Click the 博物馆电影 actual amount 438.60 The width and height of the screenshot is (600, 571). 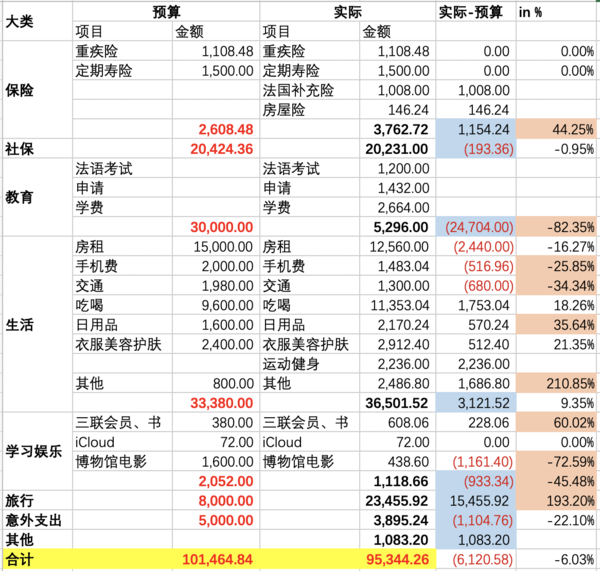(398, 461)
